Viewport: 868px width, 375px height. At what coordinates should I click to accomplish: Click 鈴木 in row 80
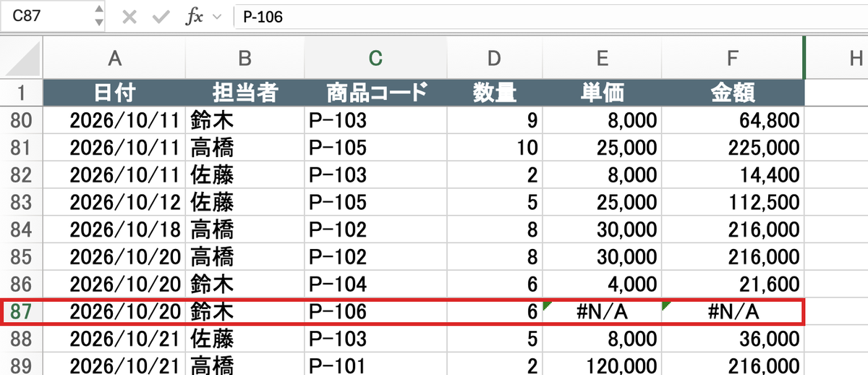(244, 119)
